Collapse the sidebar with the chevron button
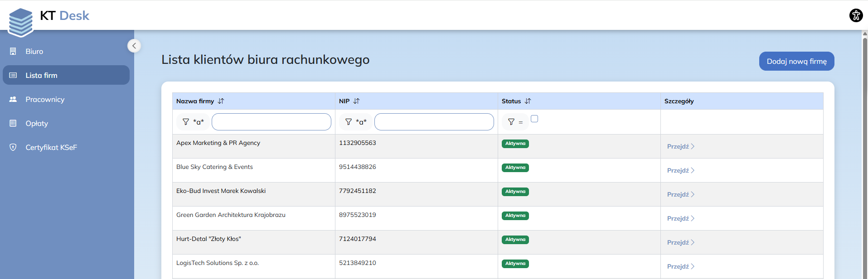Image resolution: width=868 pixels, height=279 pixels. (x=134, y=46)
